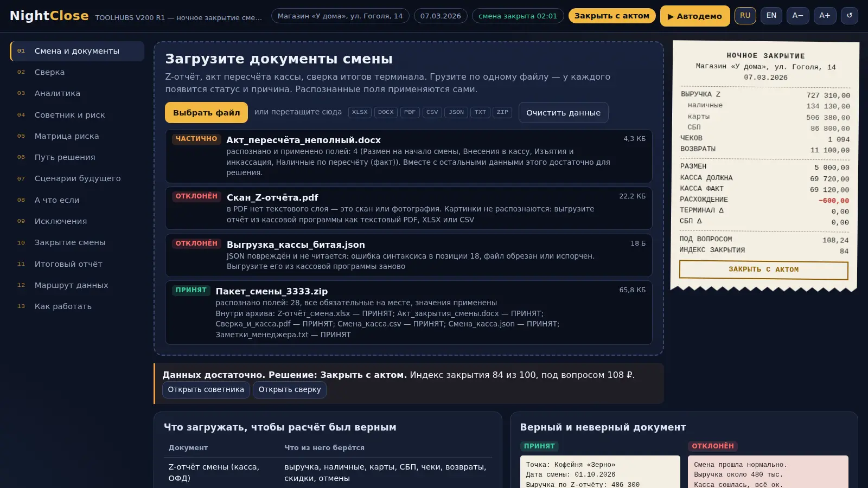Open 'Путь решения' section
This screenshot has height=488, width=868.
(77, 157)
